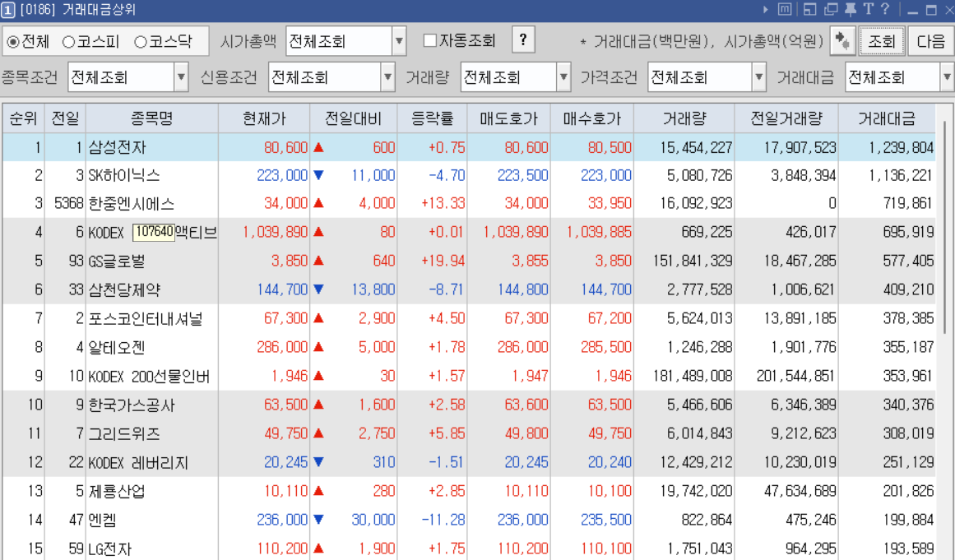Sort by the 전일거래량 column header

coord(786,118)
